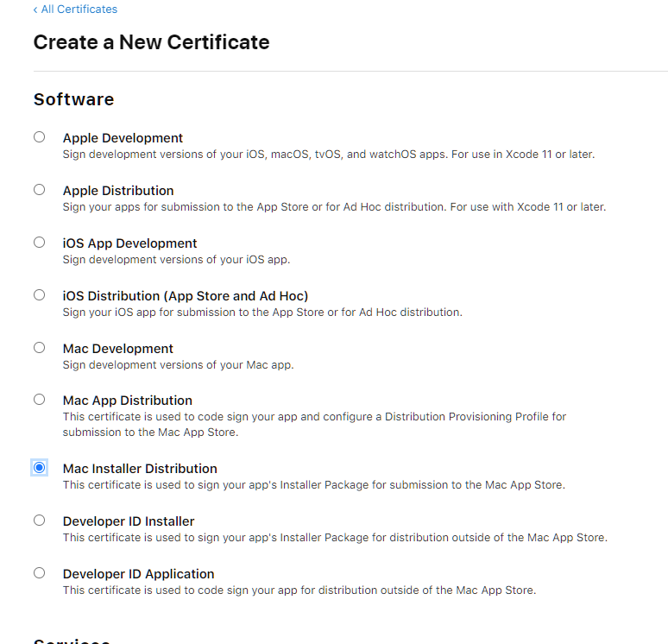Screen dimensions: 668x644
Task: Choose the Apple Distribution radio option
Action: (40, 189)
